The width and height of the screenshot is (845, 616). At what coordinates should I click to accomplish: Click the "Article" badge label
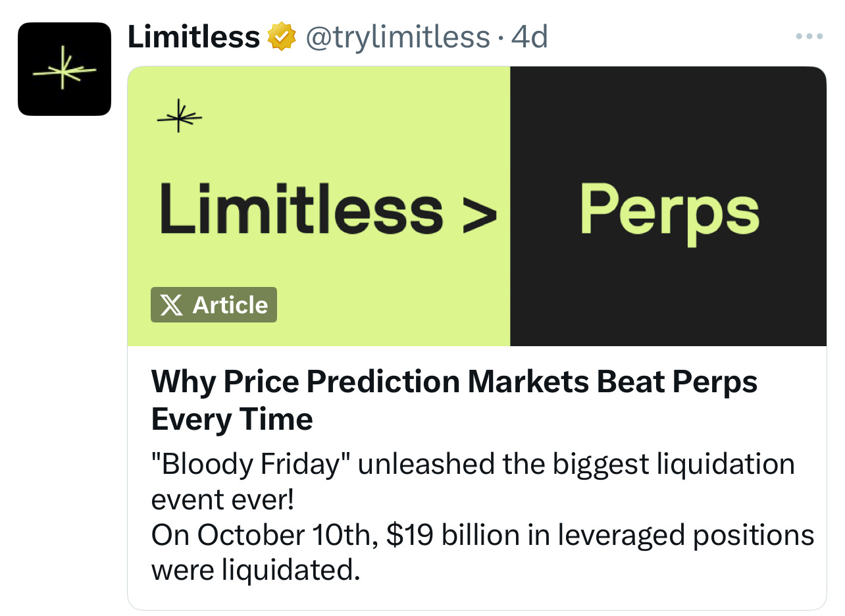(x=230, y=305)
